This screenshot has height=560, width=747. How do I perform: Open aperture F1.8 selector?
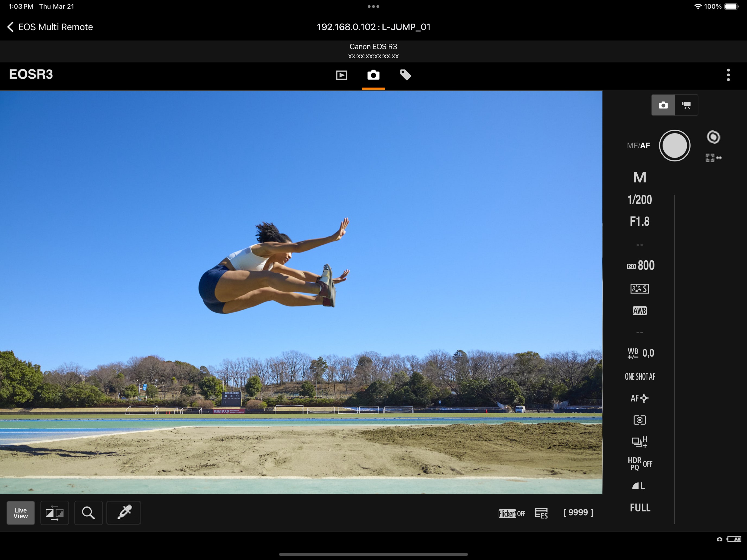point(640,221)
